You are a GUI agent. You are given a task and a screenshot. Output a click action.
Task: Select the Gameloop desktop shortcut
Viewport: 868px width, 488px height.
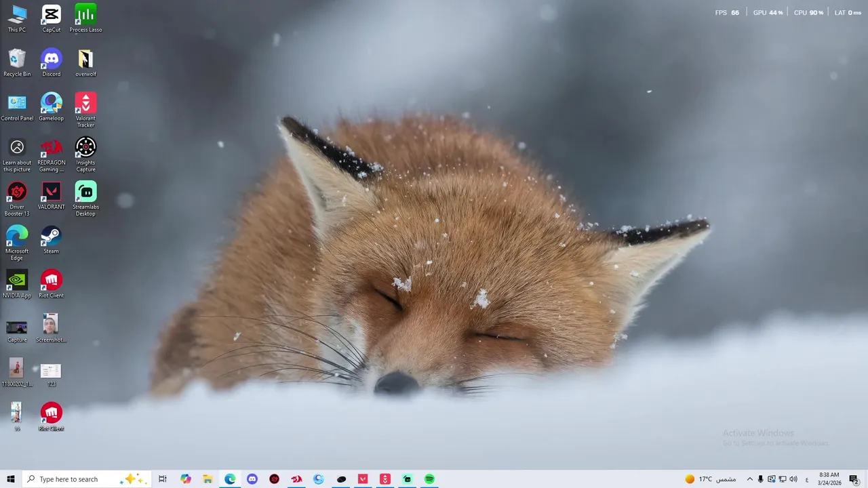tap(52, 107)
